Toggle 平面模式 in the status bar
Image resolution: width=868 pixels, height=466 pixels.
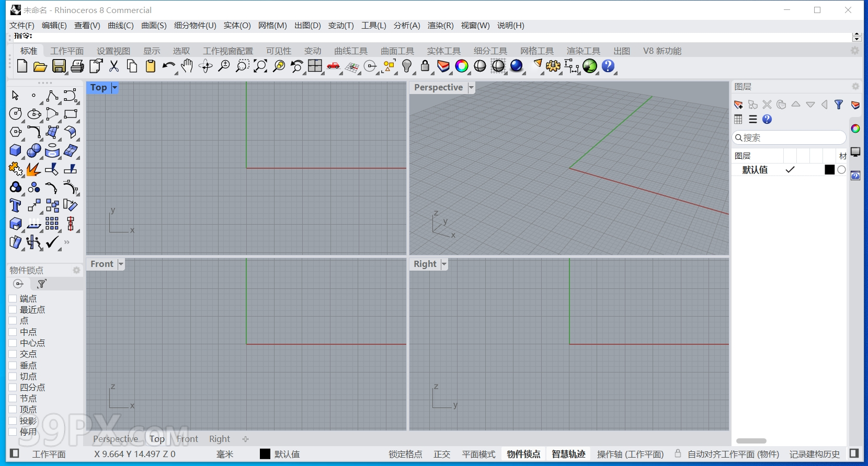click(x=478, y=454)
